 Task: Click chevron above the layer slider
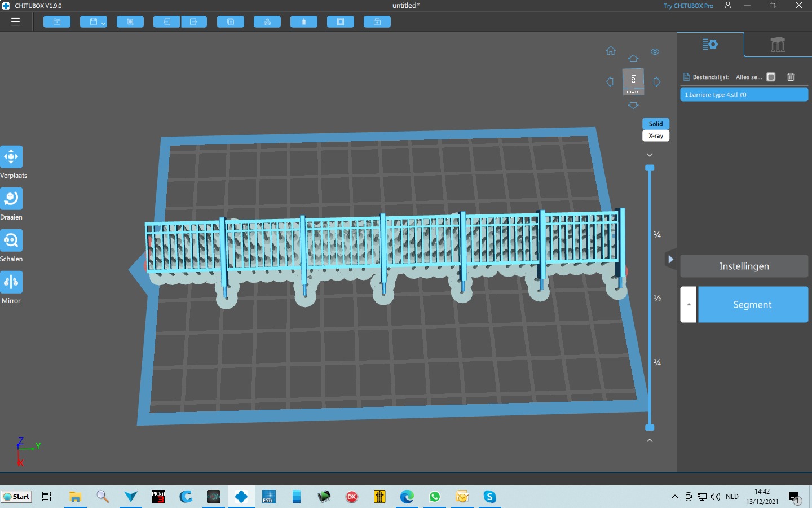pyautogui.click(x=650, y=155)
